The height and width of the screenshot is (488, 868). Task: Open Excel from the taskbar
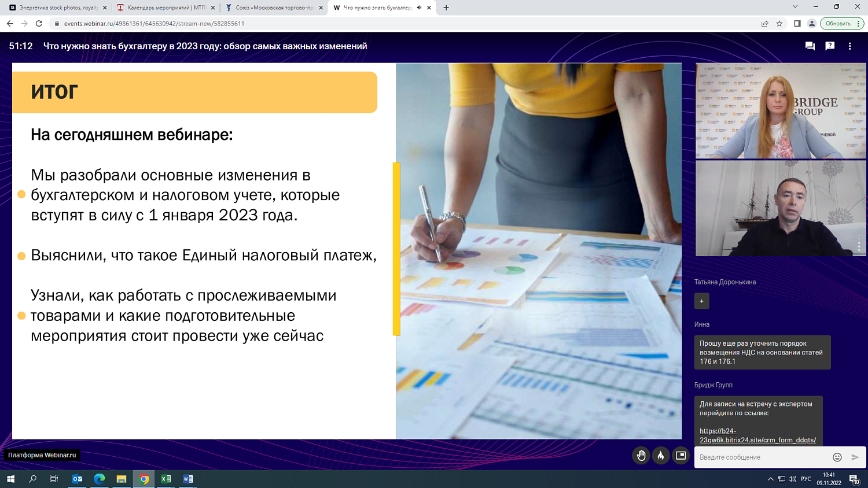point(166,479)
